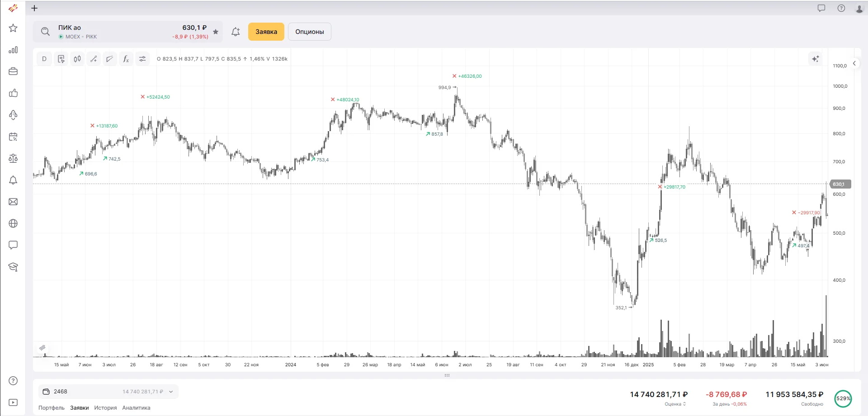Screen dimensions: 868x416
Task: Open the portfolio briefcase in sidebar
Action: 13,71
